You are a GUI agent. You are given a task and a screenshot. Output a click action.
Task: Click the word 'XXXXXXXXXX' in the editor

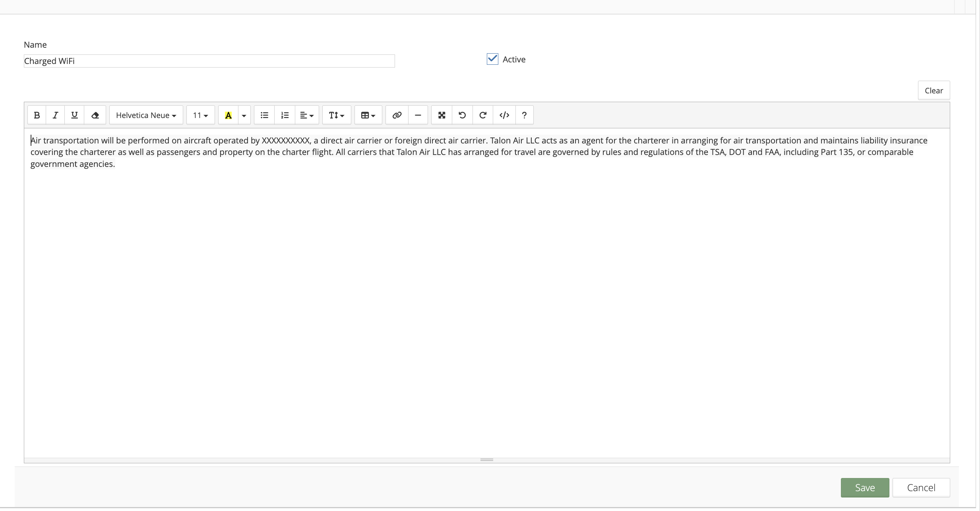tap(285, 140)
